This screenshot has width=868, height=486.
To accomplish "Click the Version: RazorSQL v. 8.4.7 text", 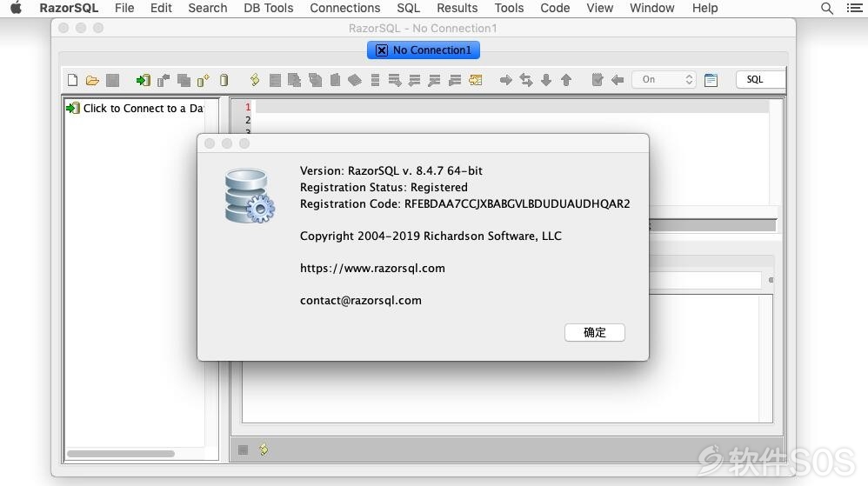I will (x=391, y=170).
